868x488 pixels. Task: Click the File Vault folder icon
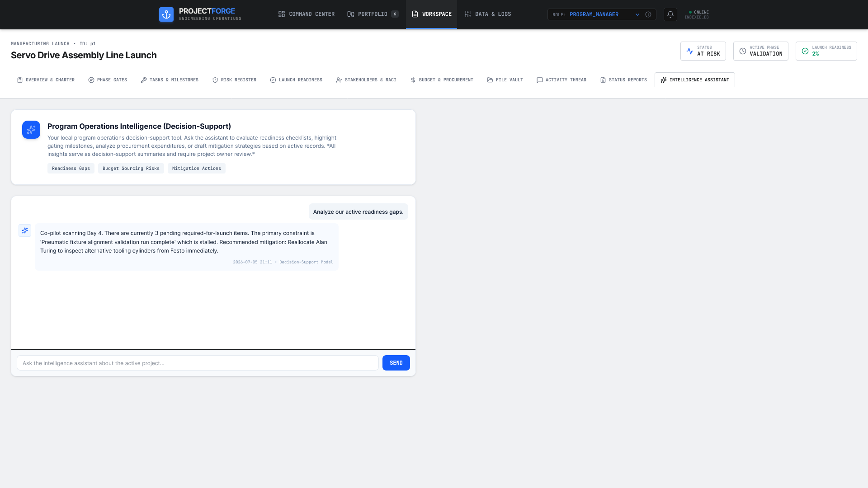click(490, 80)
